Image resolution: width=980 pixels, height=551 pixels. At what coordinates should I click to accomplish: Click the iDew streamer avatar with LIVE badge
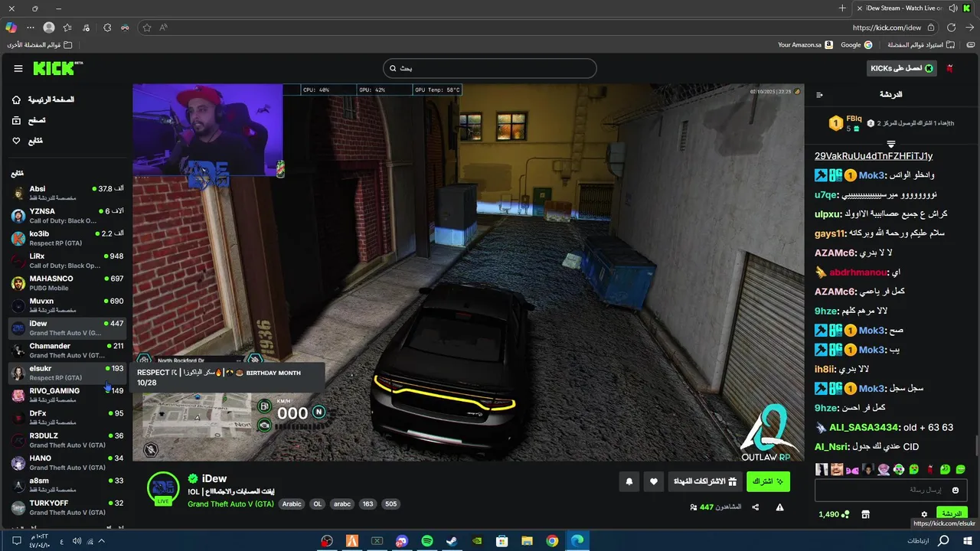click(163, 488)
